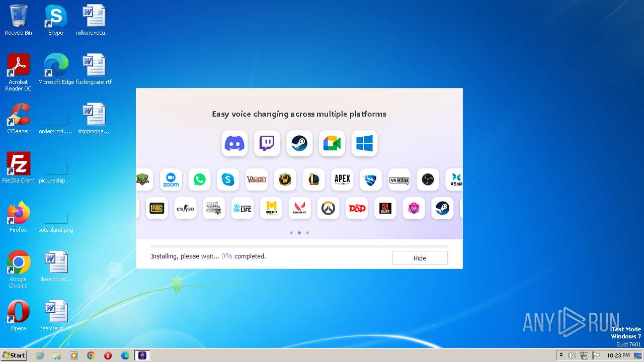This screenshot has height=362, width=644.
Task: Click the small Steam icon beside the D20 dice
Action: [442, 208]
